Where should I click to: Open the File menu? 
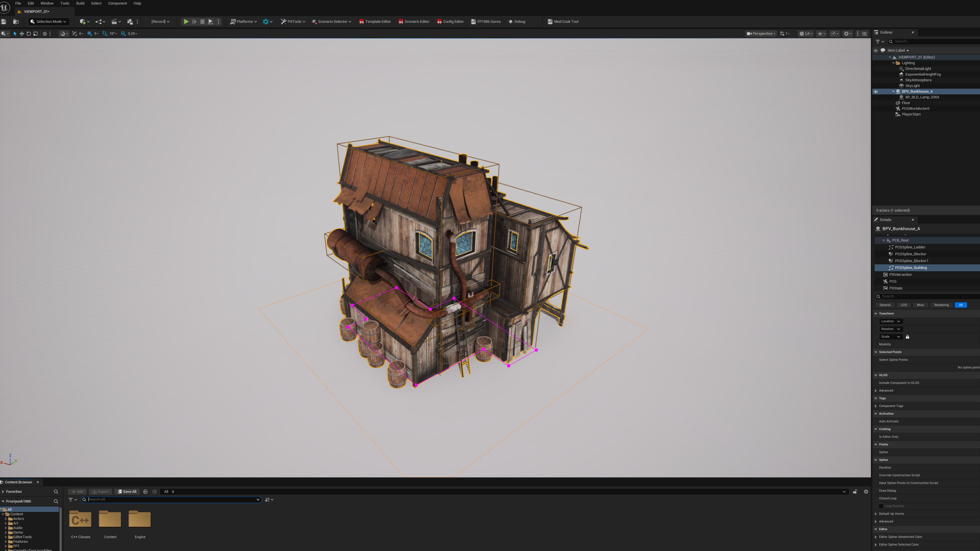(18, 3)
